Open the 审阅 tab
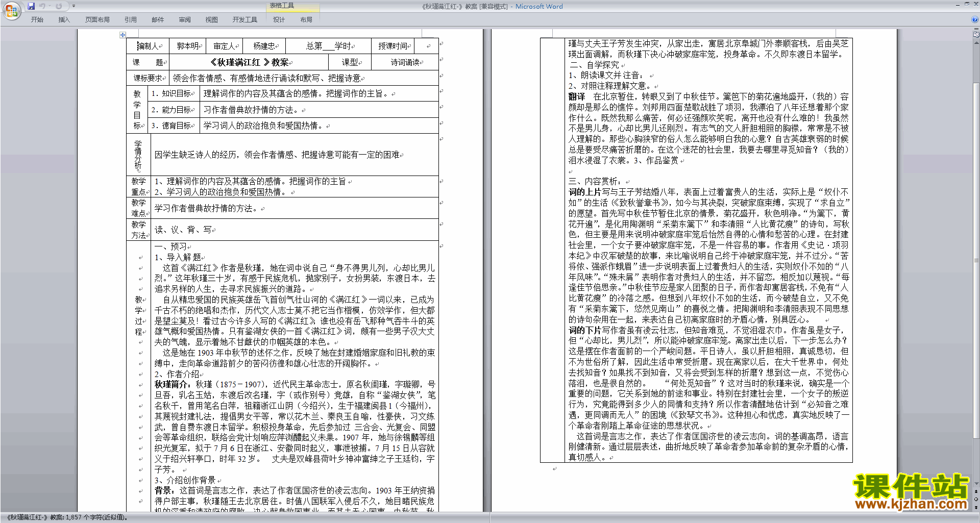 [185, 19]
